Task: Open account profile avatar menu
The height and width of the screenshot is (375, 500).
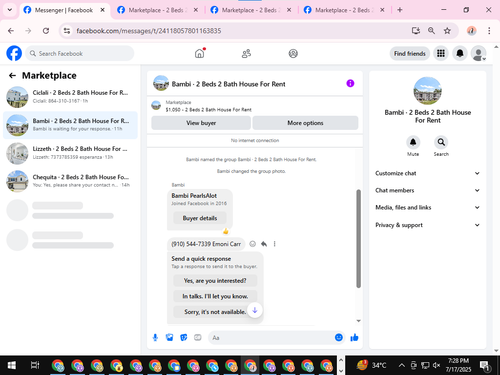Action: [478, 53]
